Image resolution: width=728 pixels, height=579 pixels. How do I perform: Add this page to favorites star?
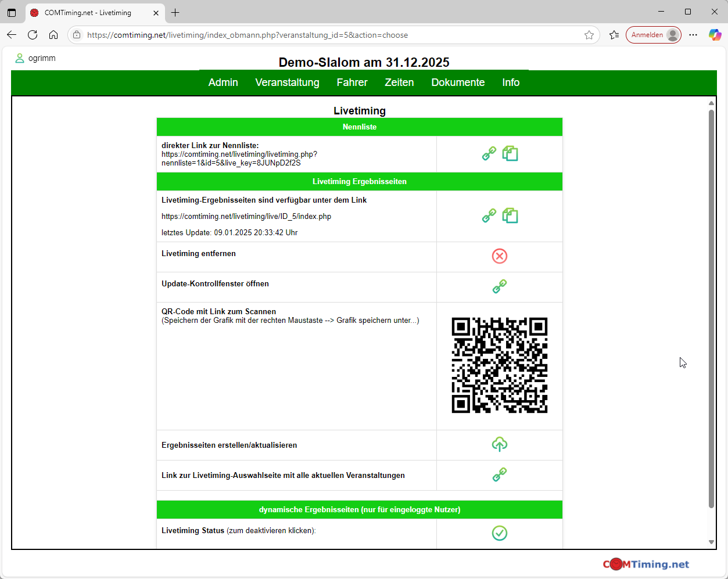(589, 35)
